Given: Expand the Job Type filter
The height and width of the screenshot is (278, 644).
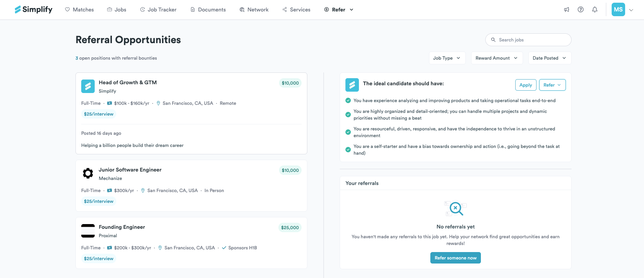Looking at the screenshot, I should [x=447, y=58].
